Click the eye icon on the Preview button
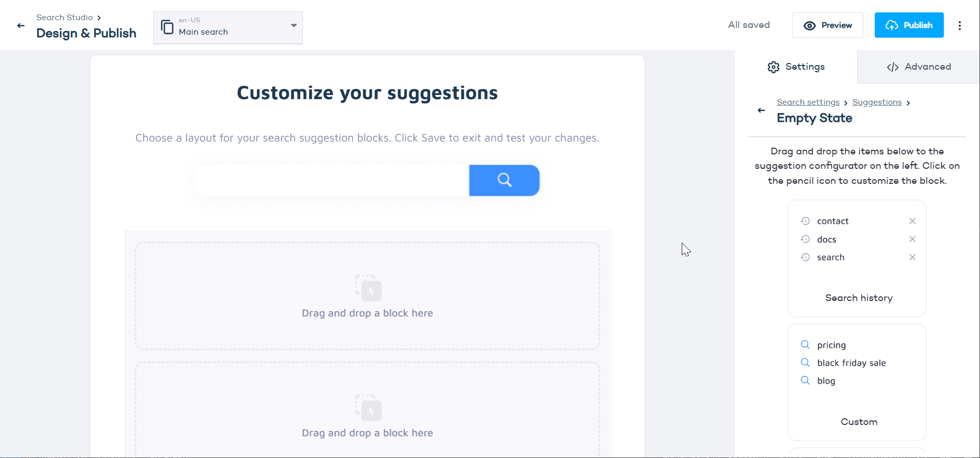Image resolution: width=980 pixels, height=458 pixels. point(810,25)
